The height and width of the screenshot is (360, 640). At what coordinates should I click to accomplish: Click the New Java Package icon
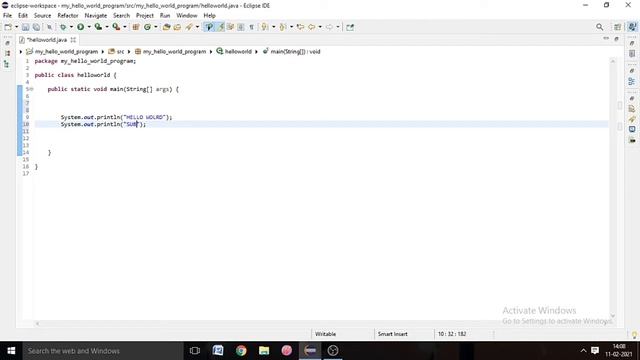[136, 27]
